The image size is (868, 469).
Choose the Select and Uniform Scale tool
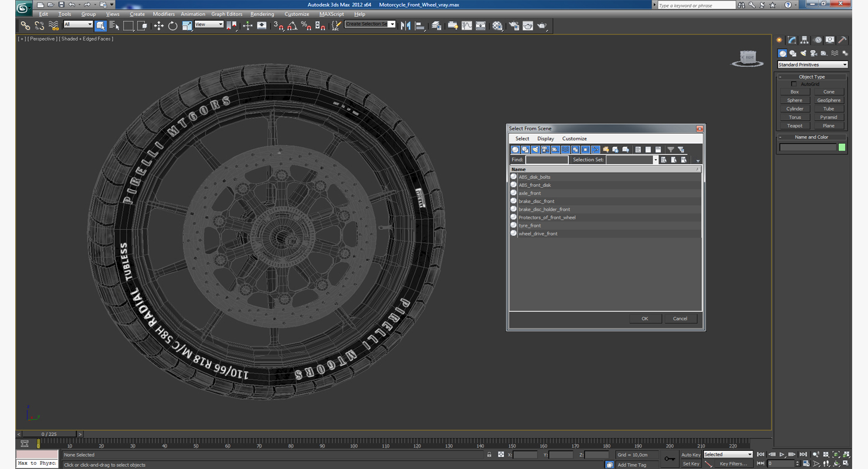pyautogui.click(x=187, y=26)
